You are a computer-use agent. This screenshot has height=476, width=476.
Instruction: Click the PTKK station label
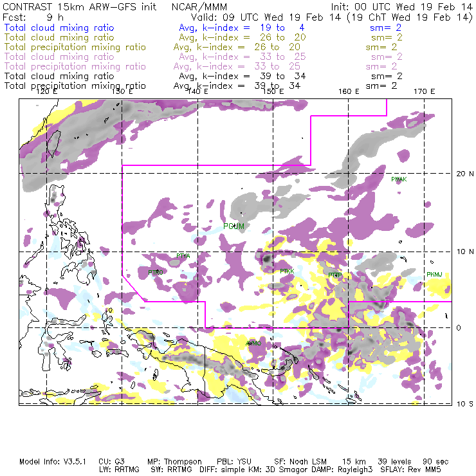(x=287, y=271)
